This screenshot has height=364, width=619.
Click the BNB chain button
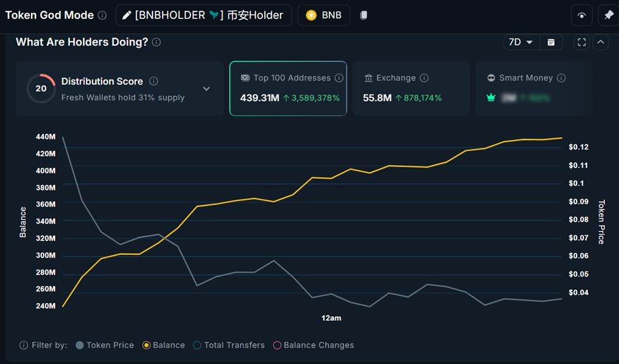pyautogui.click(x=324, y=15)
